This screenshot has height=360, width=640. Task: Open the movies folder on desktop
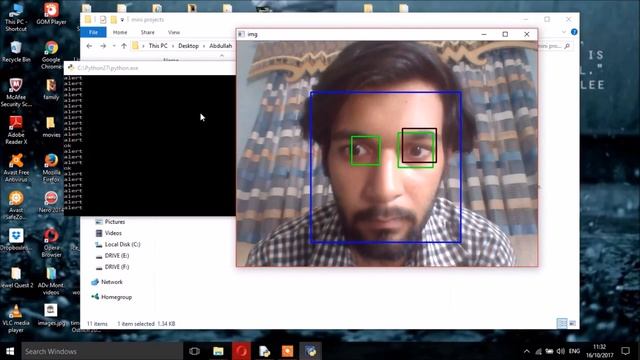coord(51,127)
